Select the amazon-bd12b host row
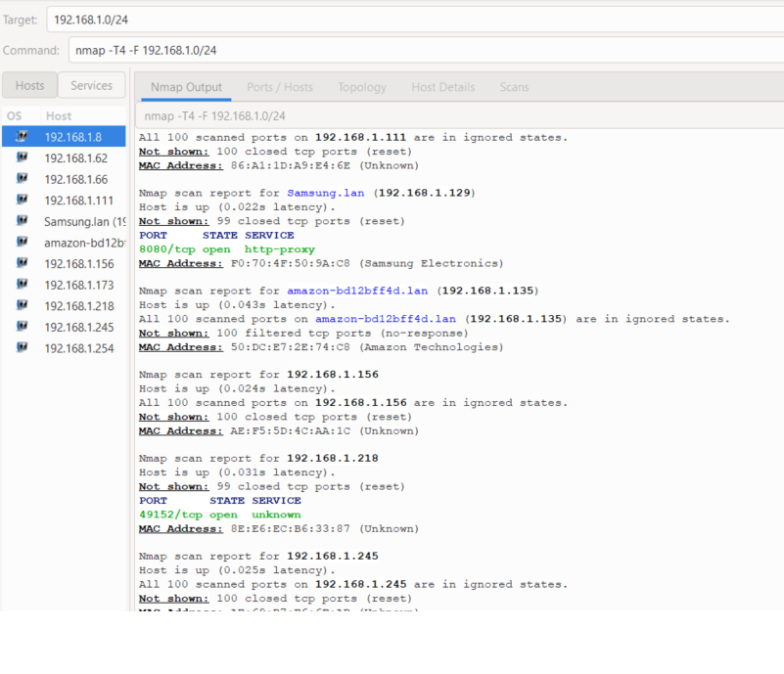Image resolution: width=784 pixels, height=674 pixels. pos(64,243)
